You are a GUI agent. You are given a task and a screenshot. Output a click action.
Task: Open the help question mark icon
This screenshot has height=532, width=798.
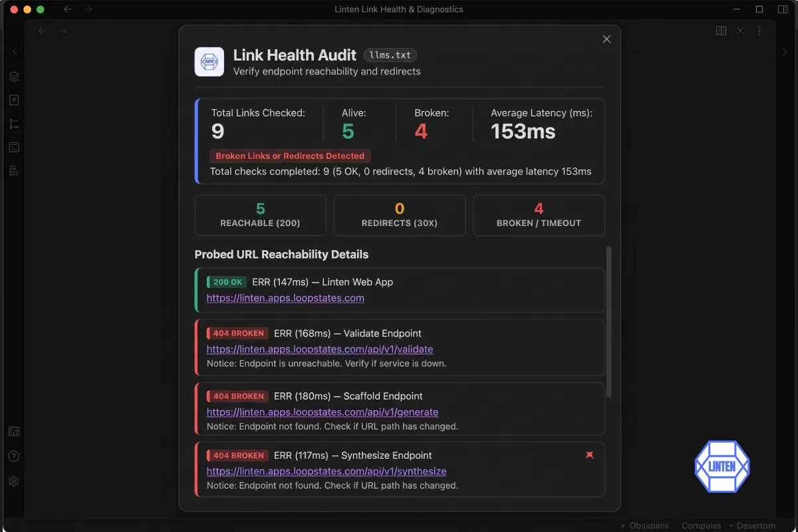[14, 456]
